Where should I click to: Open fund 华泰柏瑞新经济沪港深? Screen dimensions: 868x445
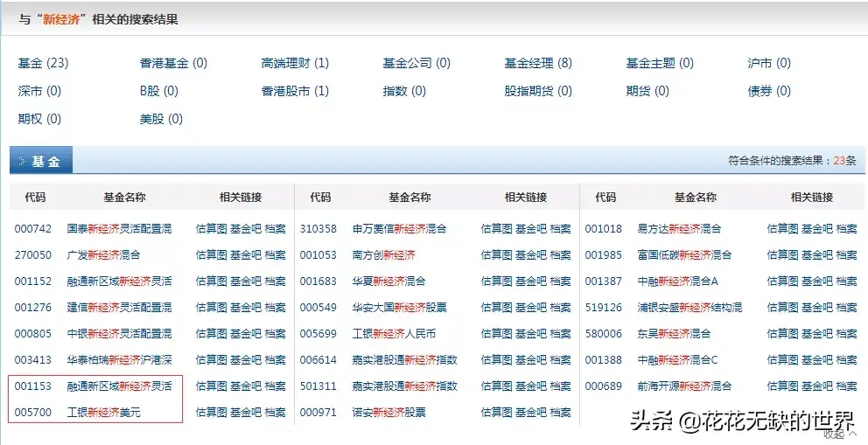click(119, 359)
